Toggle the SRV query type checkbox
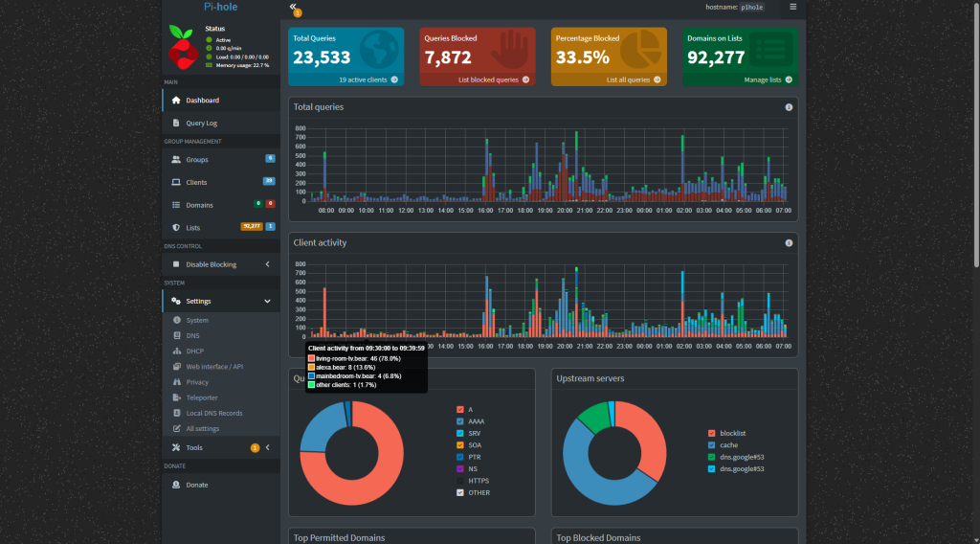This screenshot has width=980, height=544. (x=460, y=433)
